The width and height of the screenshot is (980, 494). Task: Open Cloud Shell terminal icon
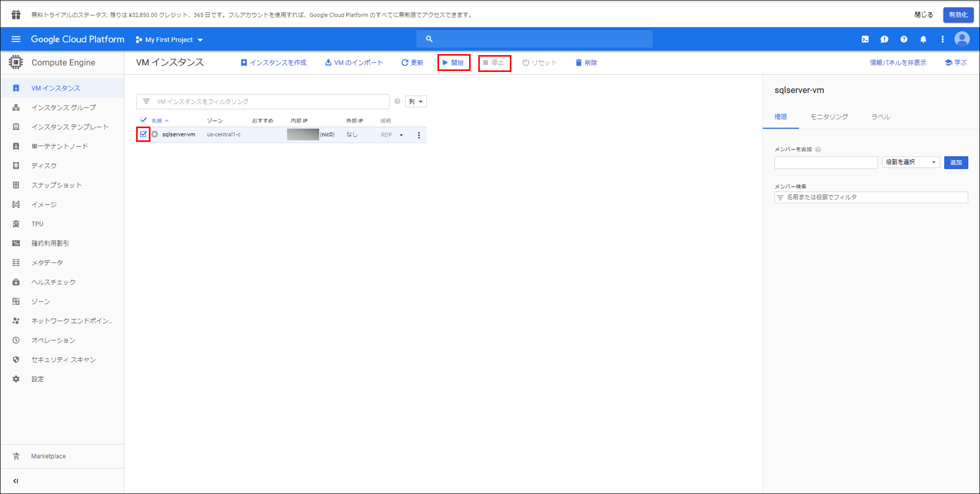pyautogui.click(x=865, y=39)
